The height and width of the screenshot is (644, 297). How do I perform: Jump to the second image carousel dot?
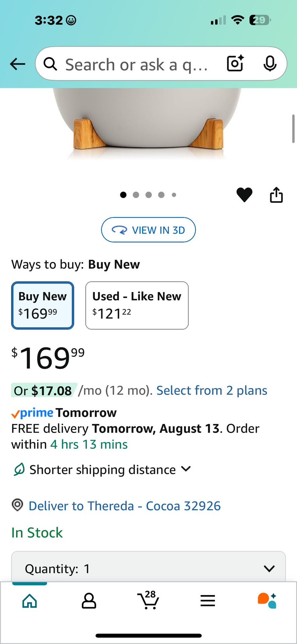pyautogui.click(x=136, y=195)
